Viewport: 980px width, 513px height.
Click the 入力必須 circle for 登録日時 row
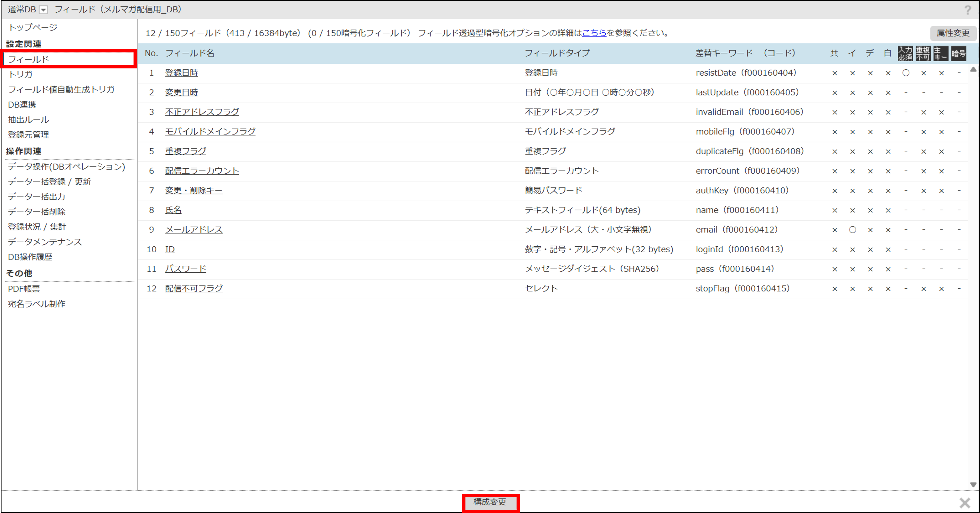point(906,73)
